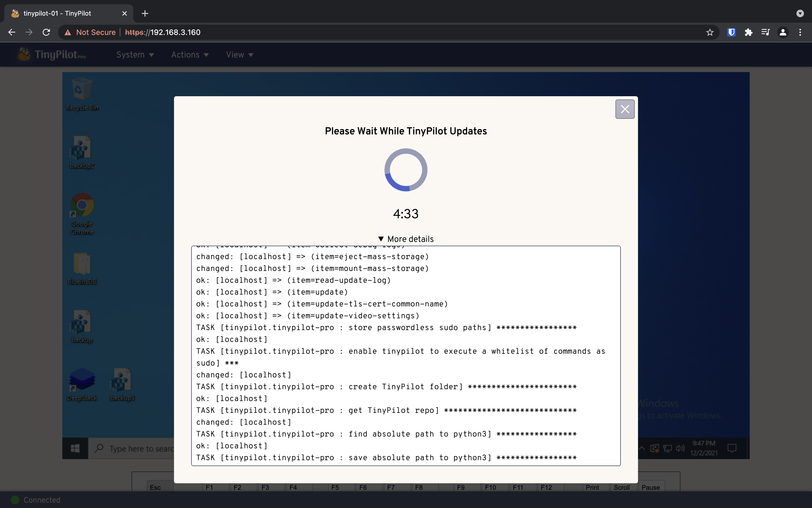
Task: Show hidden tray icons chevron
Action: [x=641, y=448]
